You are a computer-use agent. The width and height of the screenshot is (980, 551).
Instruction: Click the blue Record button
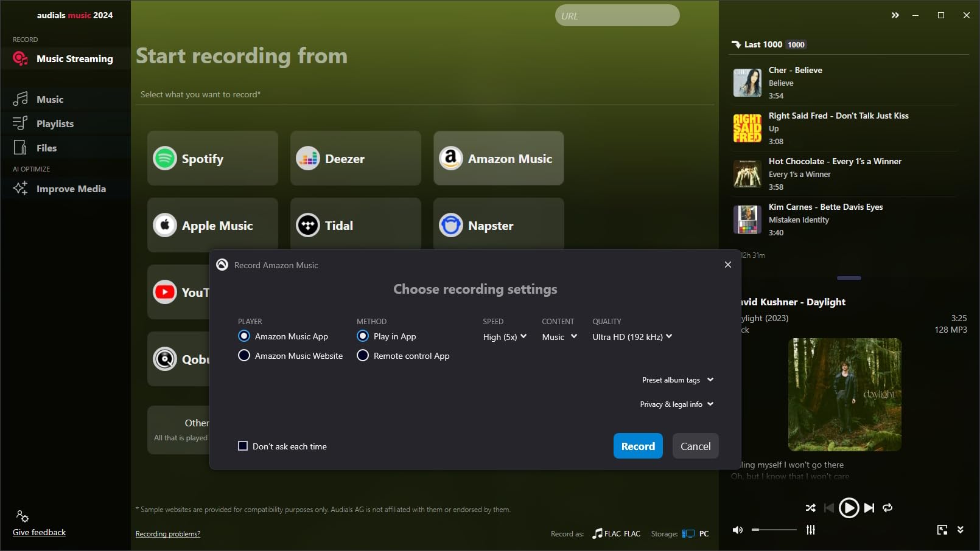(638, 446)
